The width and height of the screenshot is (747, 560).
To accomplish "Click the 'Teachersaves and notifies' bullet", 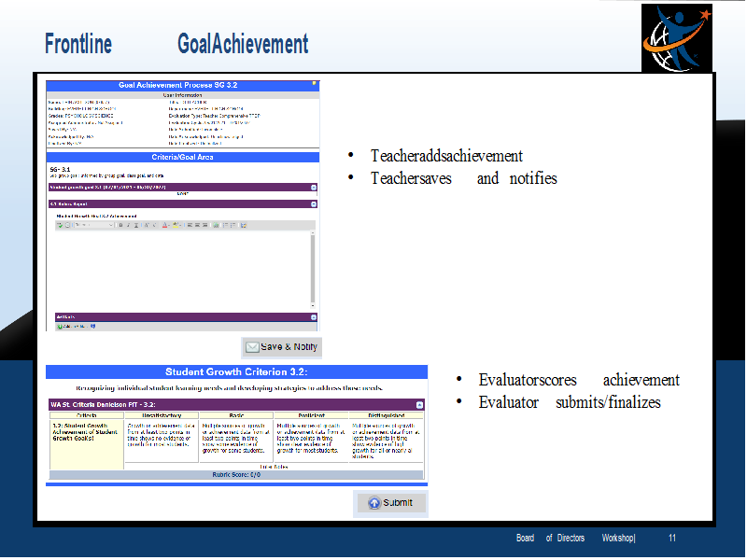I will tap(463, 178).
